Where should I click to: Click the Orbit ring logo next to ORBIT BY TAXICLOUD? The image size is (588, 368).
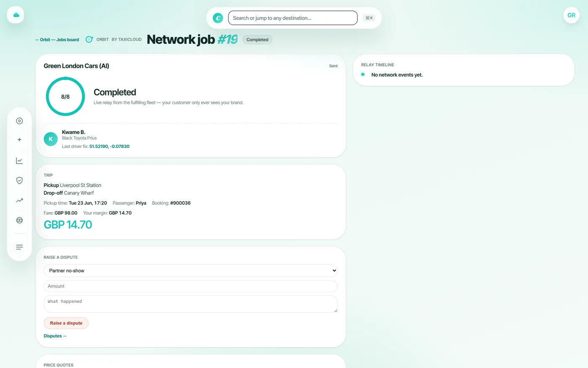tap(89, 40)
